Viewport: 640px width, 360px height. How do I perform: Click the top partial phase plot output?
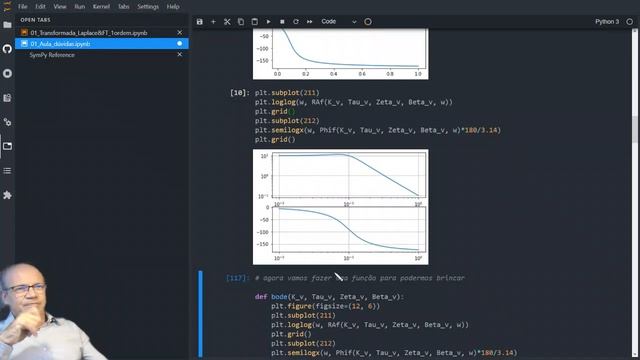340,54
